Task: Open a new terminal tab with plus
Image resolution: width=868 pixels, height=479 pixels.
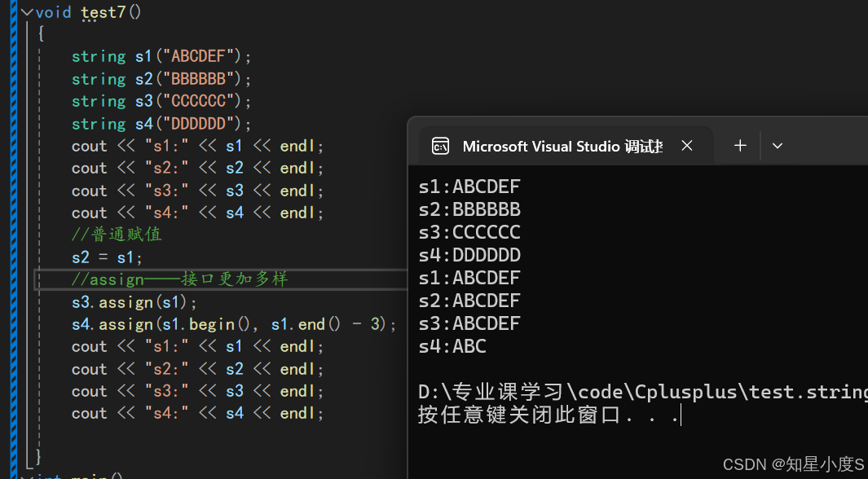Action: click(x=740, y=146)
